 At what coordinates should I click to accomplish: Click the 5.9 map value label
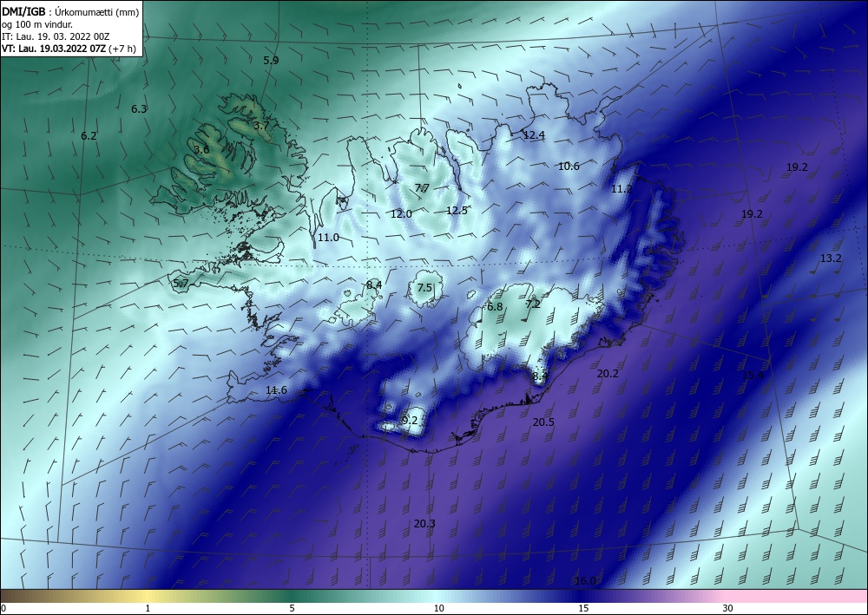pos(271,61)
